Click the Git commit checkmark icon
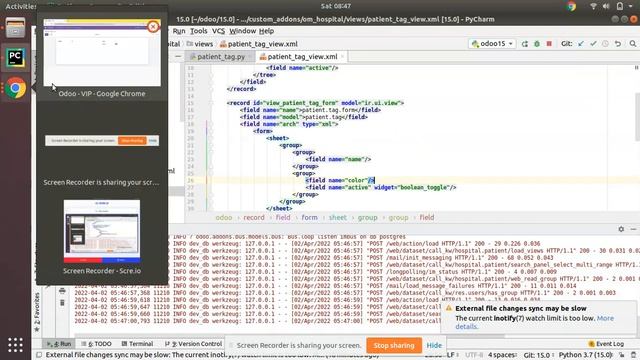Image resolution: width=640 pixels, height=360 pixels. [593, 44]
